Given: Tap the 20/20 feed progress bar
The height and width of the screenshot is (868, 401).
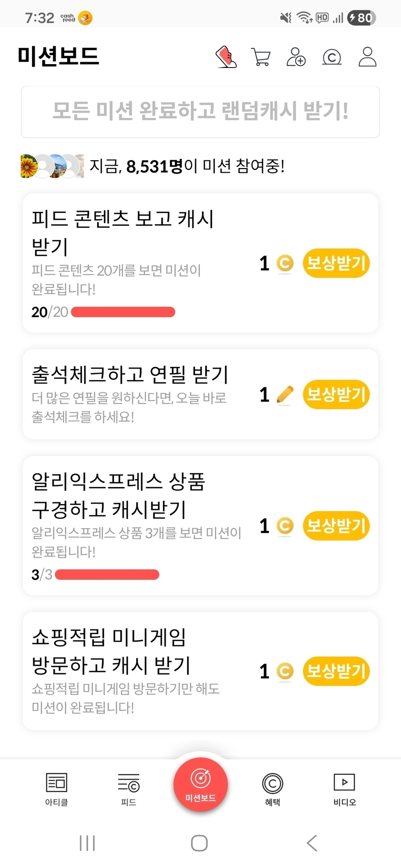Looking at the screenshot, I should click(123, 312).
